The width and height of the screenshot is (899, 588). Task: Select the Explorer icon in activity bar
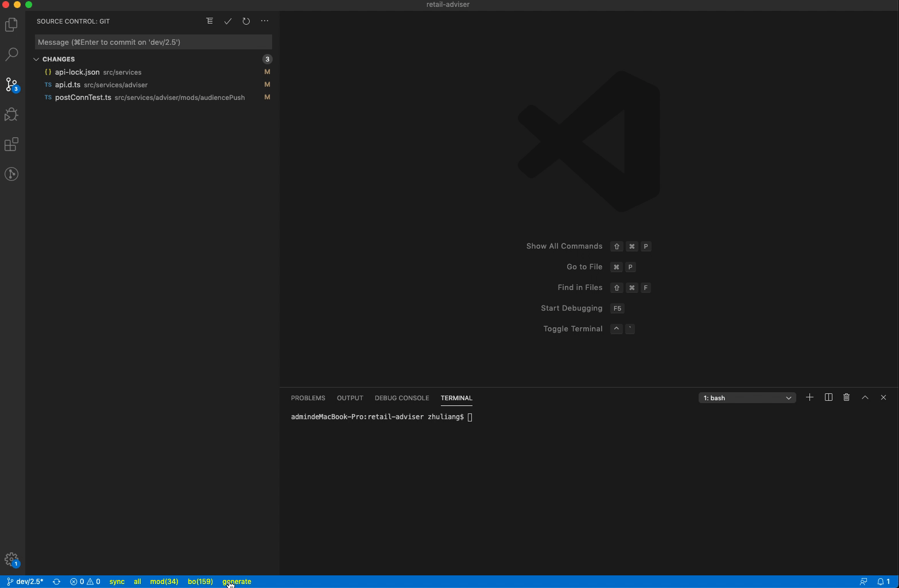click(11, 24)
